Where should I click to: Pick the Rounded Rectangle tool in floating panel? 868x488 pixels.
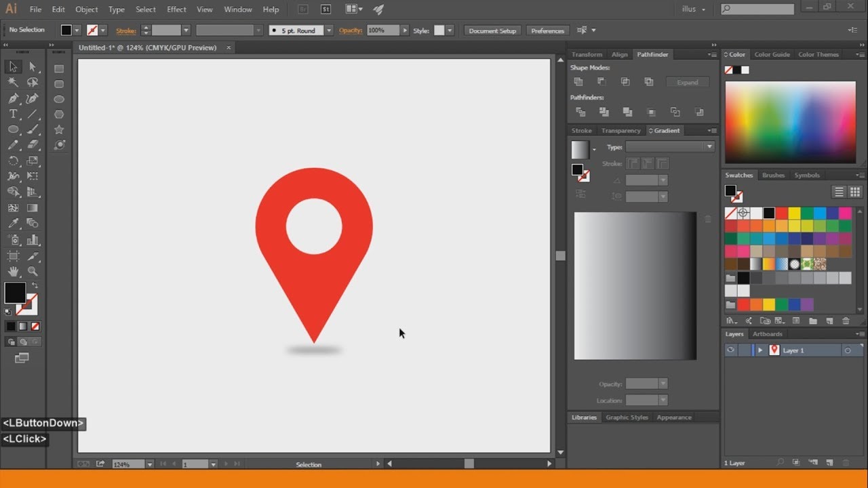tap(59, 84)
